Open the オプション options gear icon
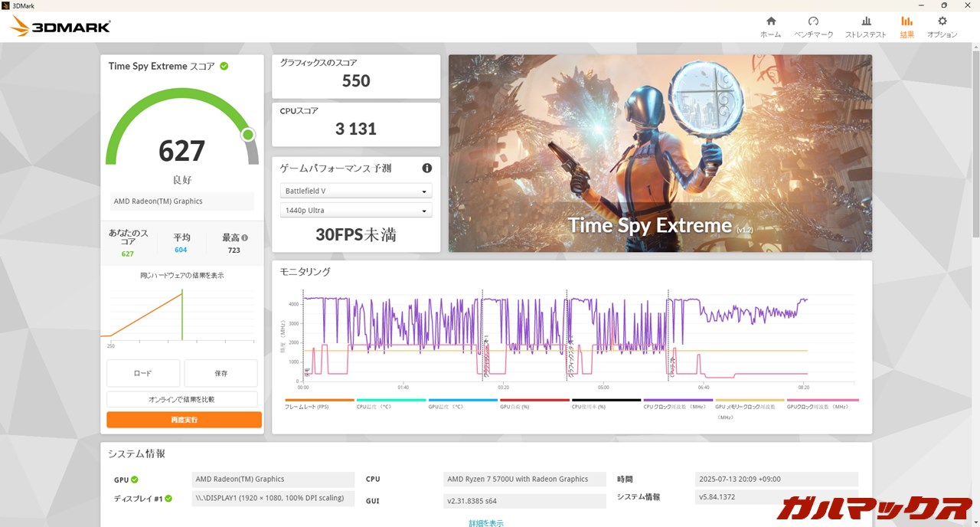980x527 pixels. pyautogui.click(x=942, y=21)
